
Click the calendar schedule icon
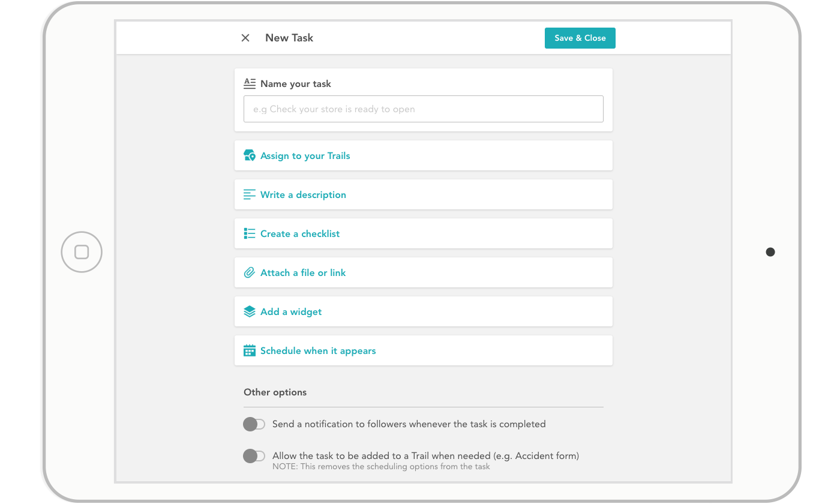click(249, 350)
